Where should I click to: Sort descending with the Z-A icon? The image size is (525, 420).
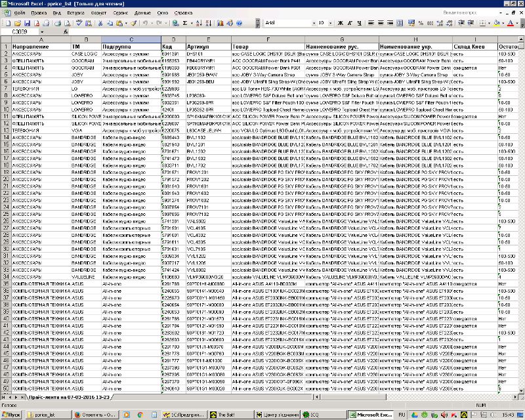[x=208, y=23]
